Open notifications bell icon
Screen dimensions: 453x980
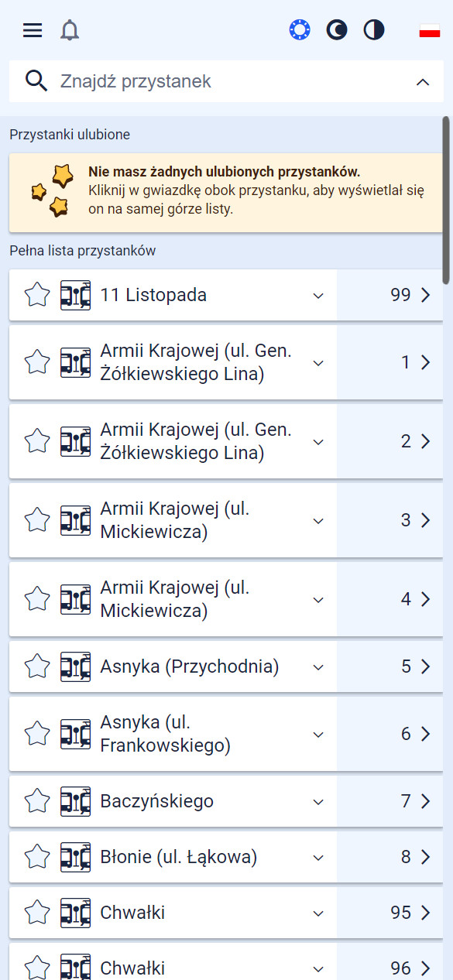pos(70,30)
